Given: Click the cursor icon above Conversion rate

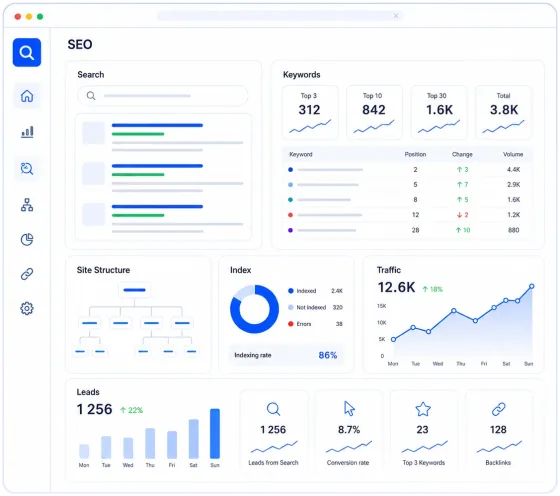Looking at the screenshot, I should click(349, 409).
